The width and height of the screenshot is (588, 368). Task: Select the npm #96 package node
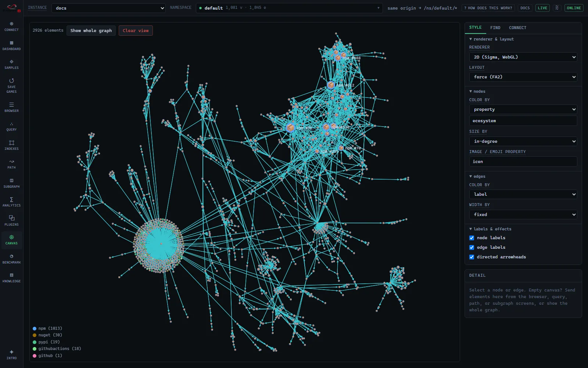(x=290, y=128)
